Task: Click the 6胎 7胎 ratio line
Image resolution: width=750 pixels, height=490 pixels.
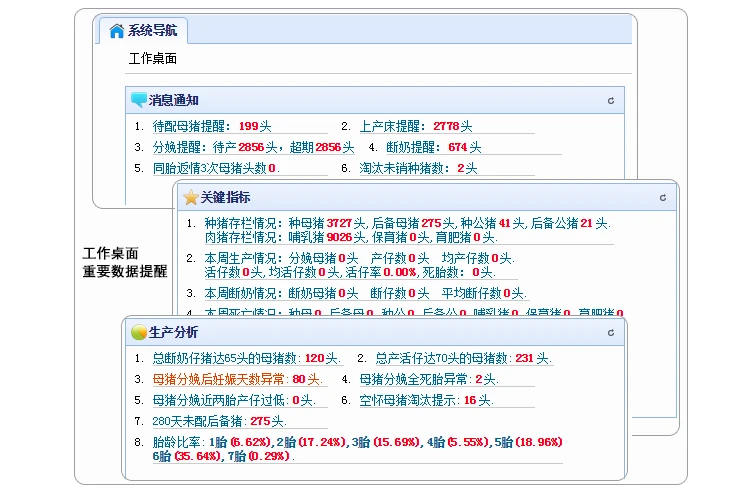Action: coord(223,456)
